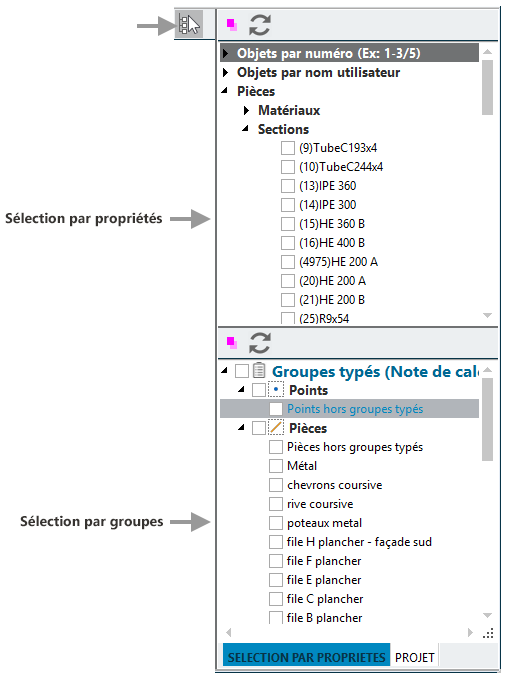Expand the Matériaux node
This screenshot has height=677, width=505.
point(246,110)
